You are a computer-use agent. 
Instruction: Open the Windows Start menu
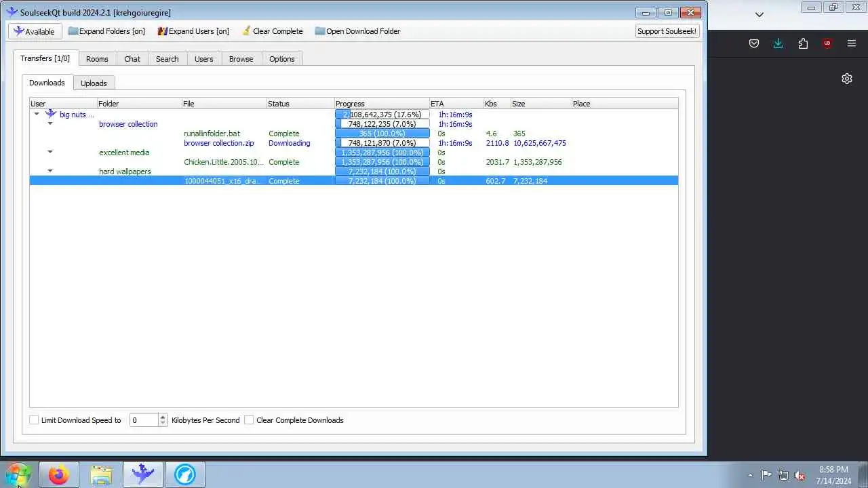tap(17, 474)
